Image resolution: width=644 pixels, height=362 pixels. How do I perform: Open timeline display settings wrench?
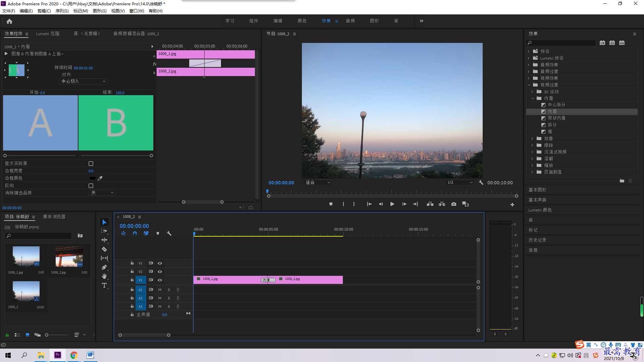[x=169, y=233]
